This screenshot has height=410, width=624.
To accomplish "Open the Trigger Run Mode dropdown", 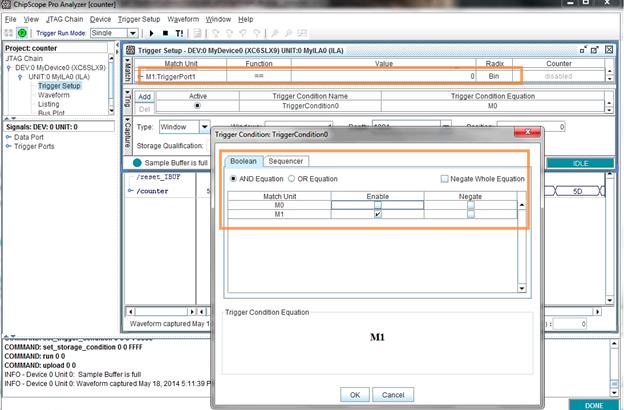I will pos(133,33).
